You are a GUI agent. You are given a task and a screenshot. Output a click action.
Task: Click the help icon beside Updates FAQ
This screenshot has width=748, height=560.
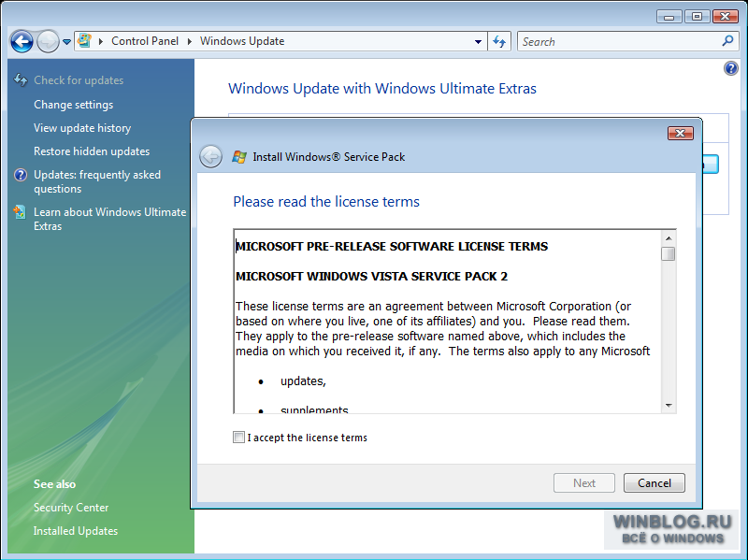[x=21, y=175]
